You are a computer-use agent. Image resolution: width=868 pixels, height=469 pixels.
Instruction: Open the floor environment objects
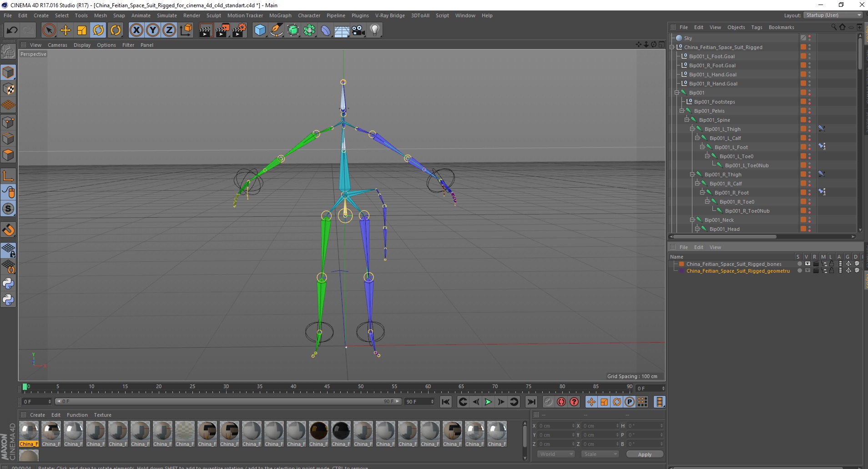click(342, 30)
